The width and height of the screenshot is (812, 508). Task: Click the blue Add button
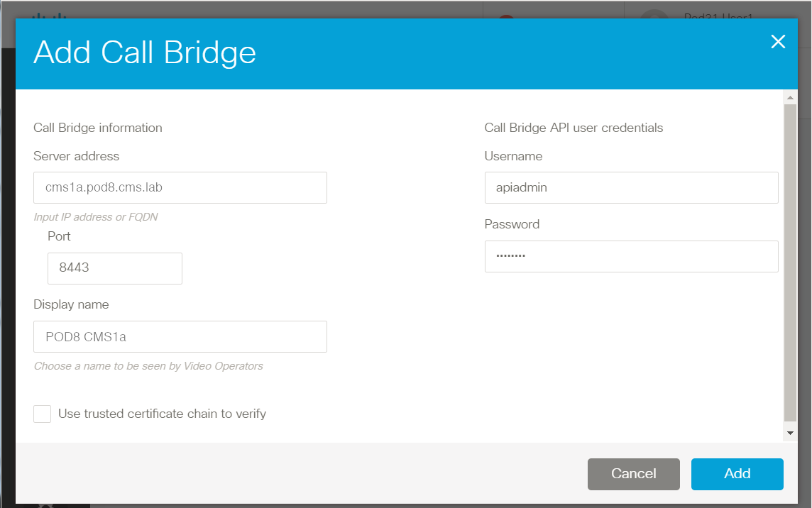pyautogui.click(x=737, y=474)
